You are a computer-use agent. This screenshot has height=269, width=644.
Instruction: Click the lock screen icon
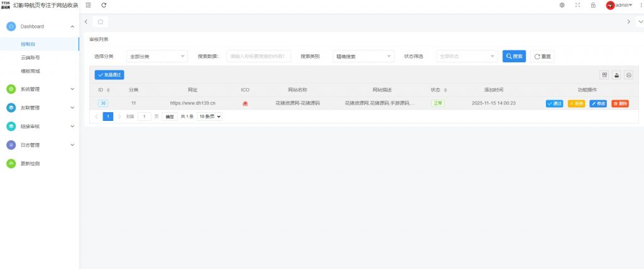point(593,5)
